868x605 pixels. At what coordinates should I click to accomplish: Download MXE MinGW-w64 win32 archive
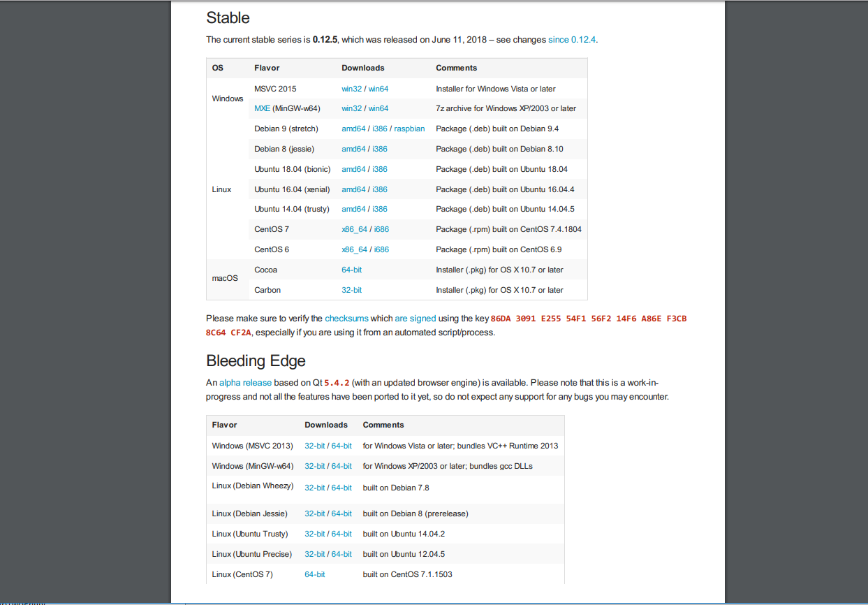pos(352,108)
